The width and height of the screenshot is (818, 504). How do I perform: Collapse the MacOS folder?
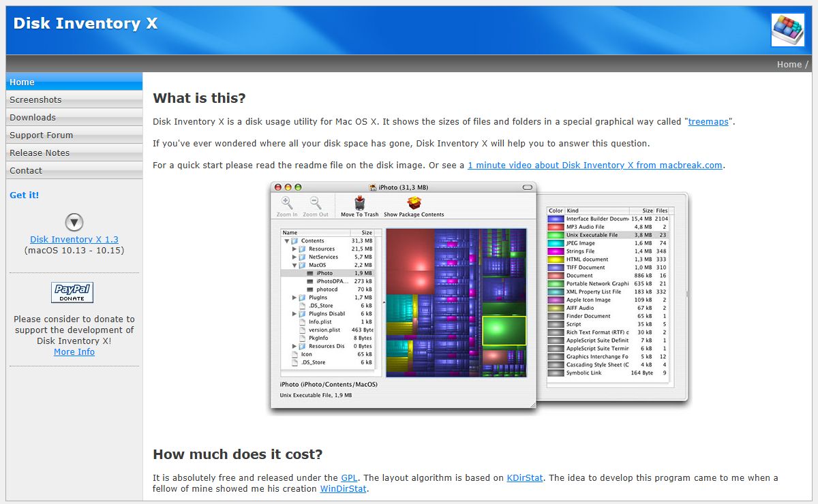pyautogui.click(x=294, y=265)
